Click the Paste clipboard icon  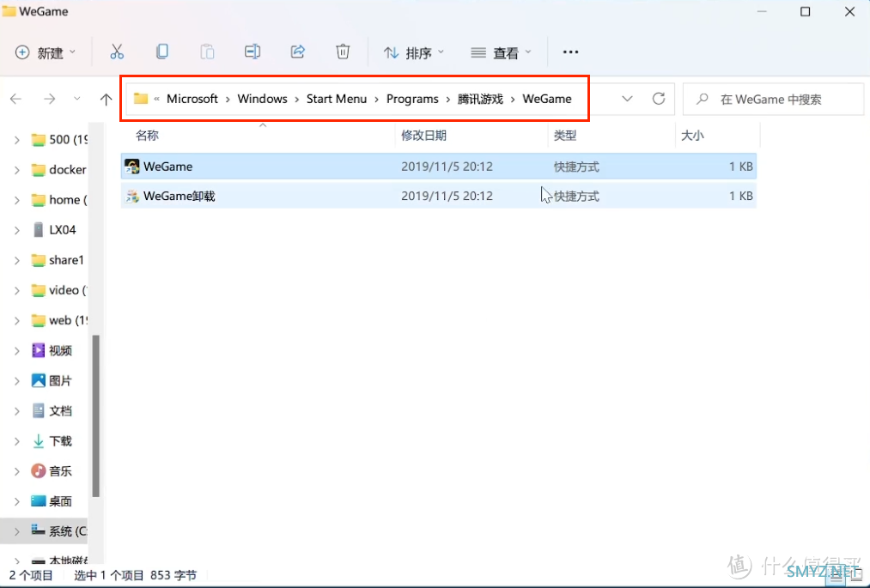(x=207, y=52)
